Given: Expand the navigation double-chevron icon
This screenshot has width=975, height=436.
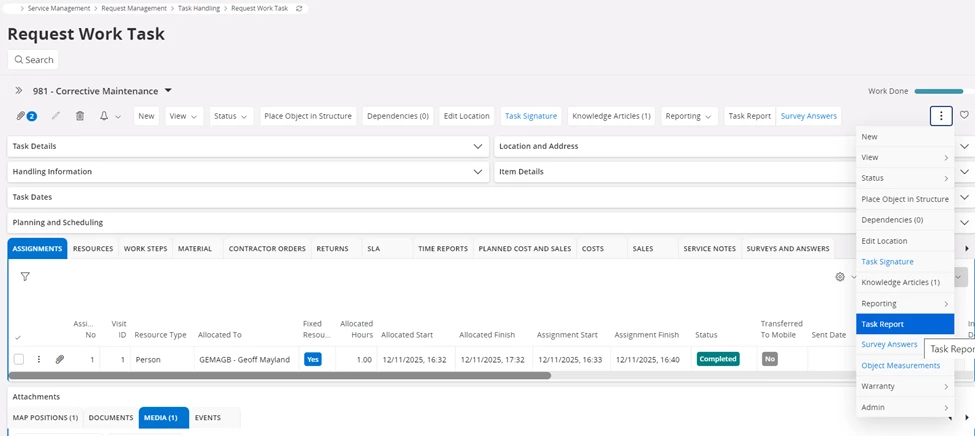Looking at the screenshot, I should click(19, 91).
